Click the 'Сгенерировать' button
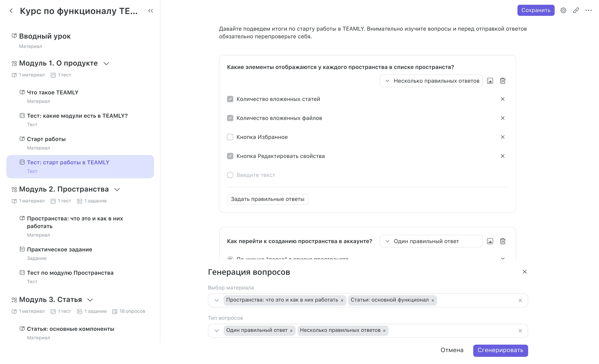Image resolution: width=599 pixels, height=364 pixels. [x=500, y=350]
